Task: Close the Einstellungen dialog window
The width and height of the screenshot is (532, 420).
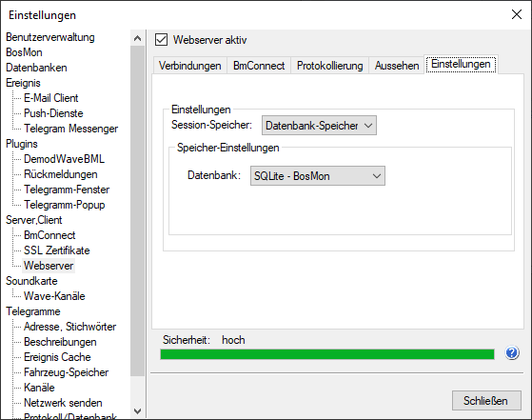Action: [x=517, y=14]
